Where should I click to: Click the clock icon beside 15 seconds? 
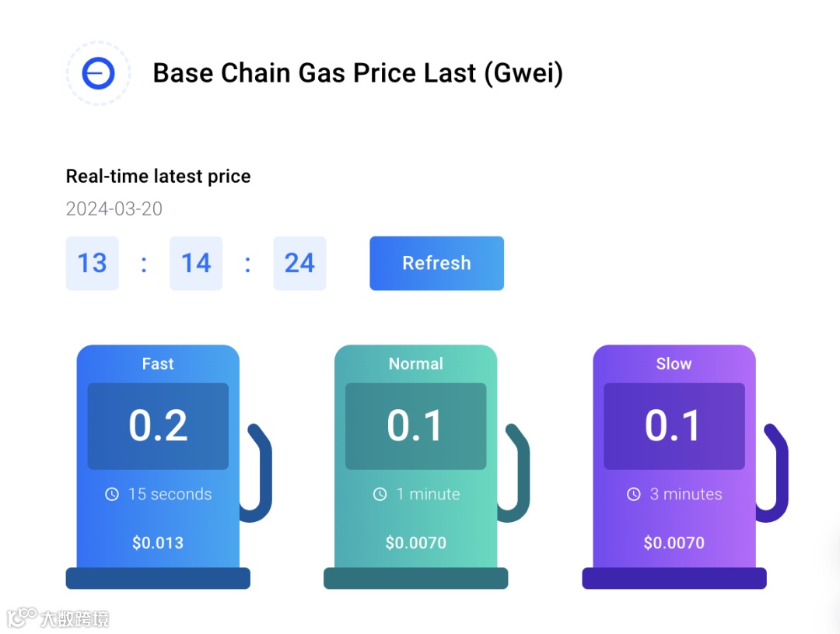(112, 494)
